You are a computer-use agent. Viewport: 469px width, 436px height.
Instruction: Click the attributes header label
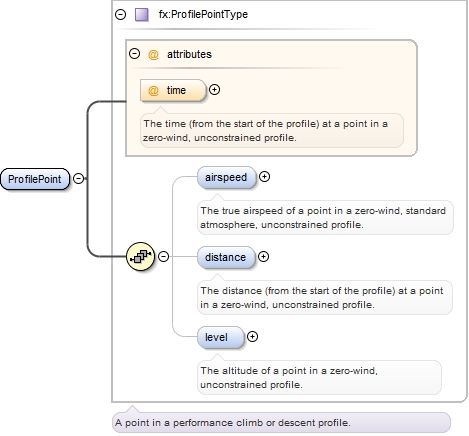(189, 54)
